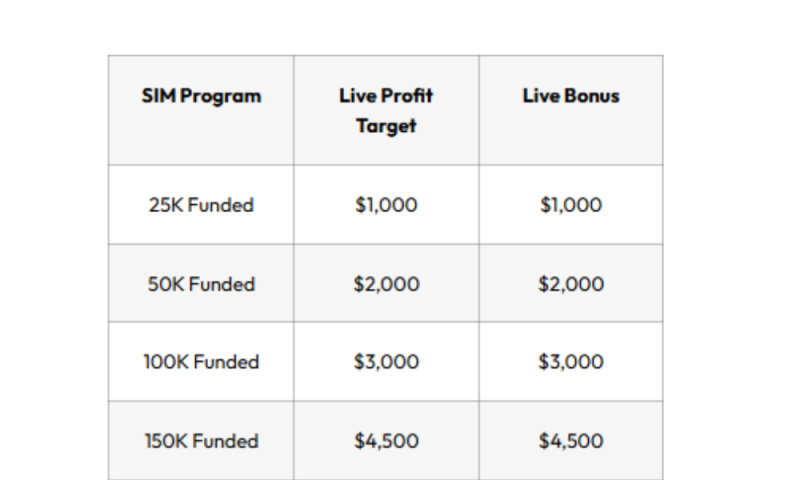
Task: Select $4,500 in Live Profit Target column
Action: point(386,441)
